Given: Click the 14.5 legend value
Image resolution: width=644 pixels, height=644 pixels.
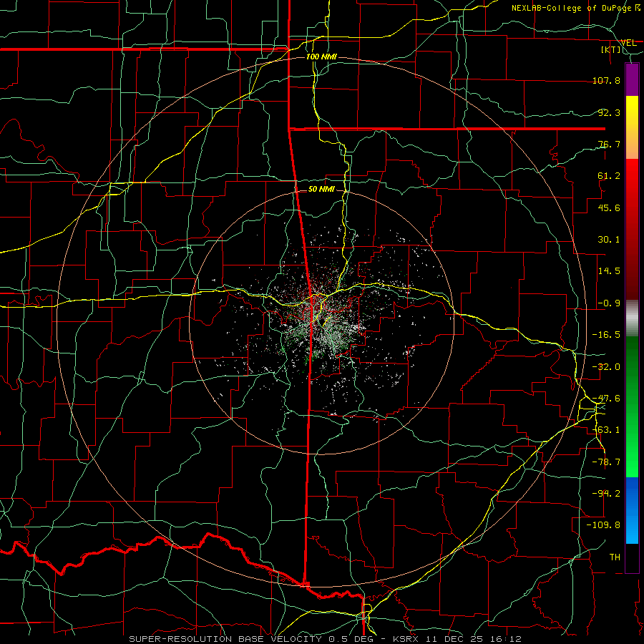Looking at the screenshot, I should (x=609, y=271).
